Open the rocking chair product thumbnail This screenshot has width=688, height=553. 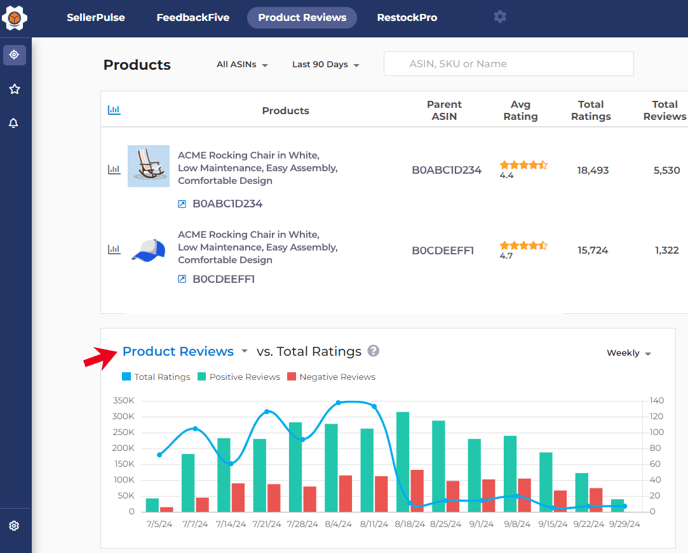149,166
